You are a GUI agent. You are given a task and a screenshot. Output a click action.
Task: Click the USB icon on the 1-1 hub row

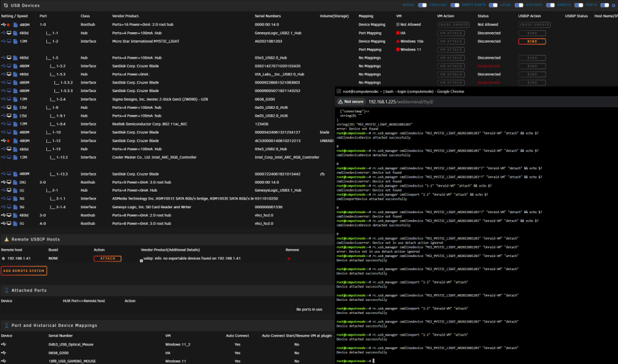pyautogui.click(x=3, y=33)
